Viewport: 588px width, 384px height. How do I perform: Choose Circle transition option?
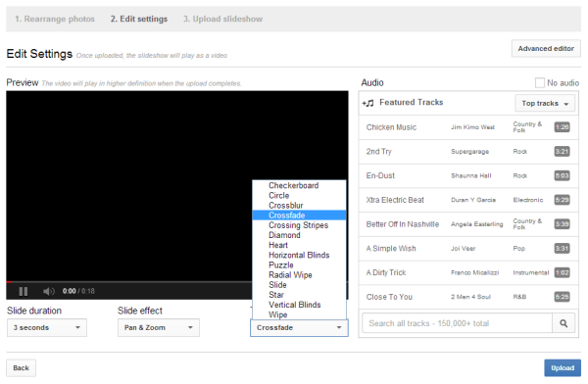coord(299,195)
